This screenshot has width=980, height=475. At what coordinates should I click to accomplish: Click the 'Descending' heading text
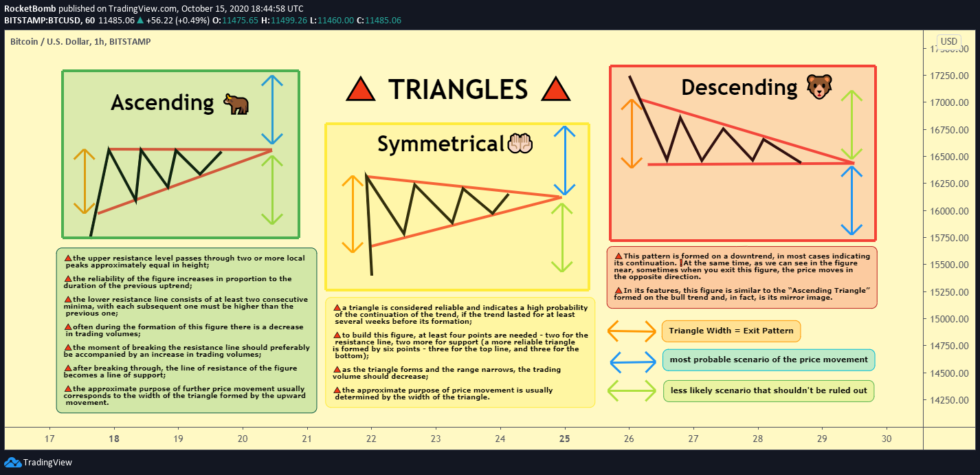pyautogui.click(x=739, y=87)
